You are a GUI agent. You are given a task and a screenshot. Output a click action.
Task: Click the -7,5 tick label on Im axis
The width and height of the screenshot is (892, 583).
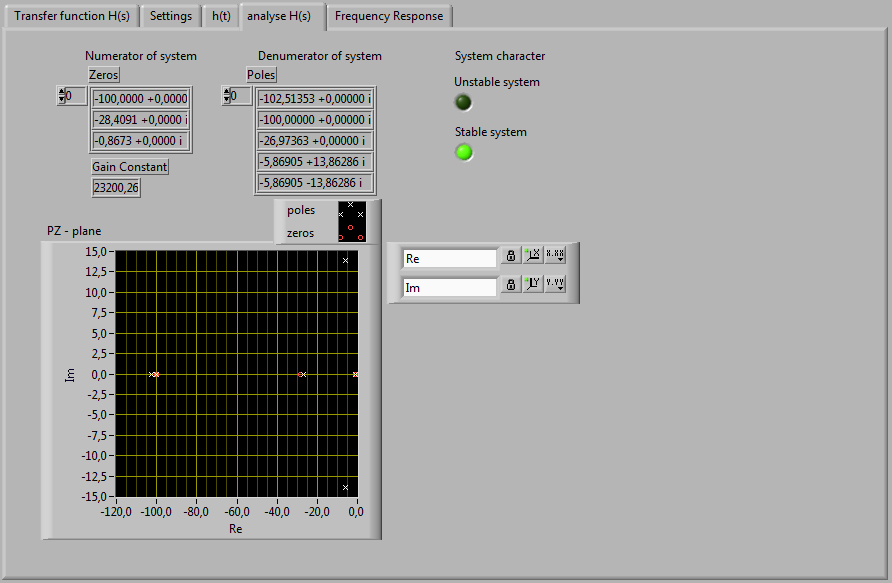coord(97,436)
